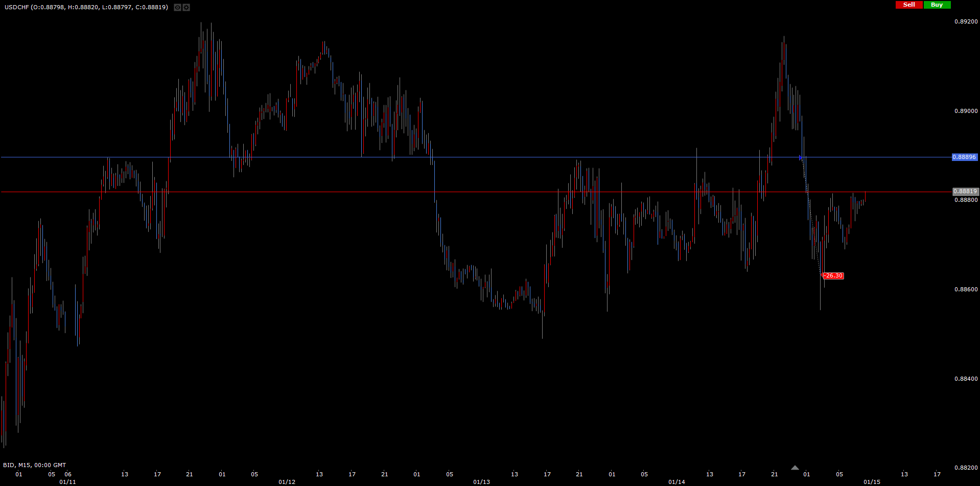
Task: Click the 01/11 date on time axis
Action: [x=67, y=482]
